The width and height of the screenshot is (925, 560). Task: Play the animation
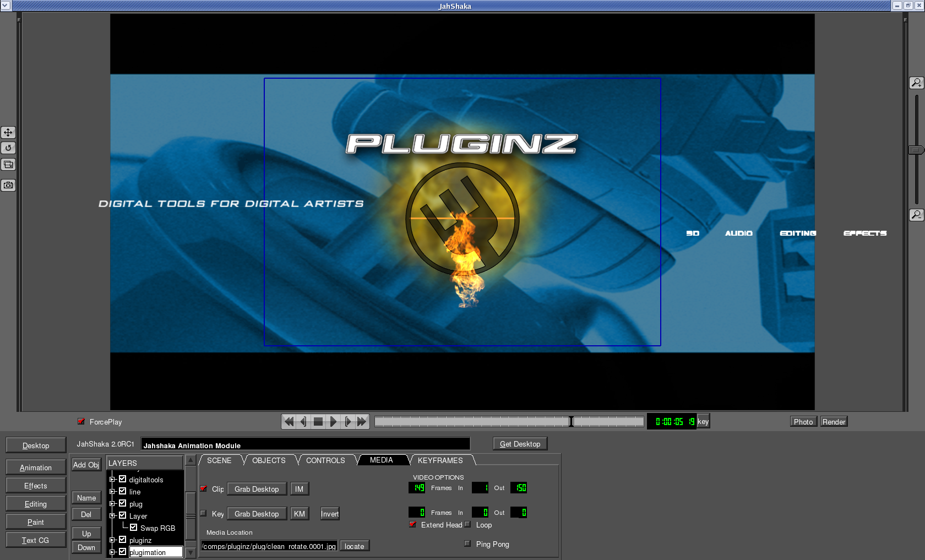click(x=333, y=422)
